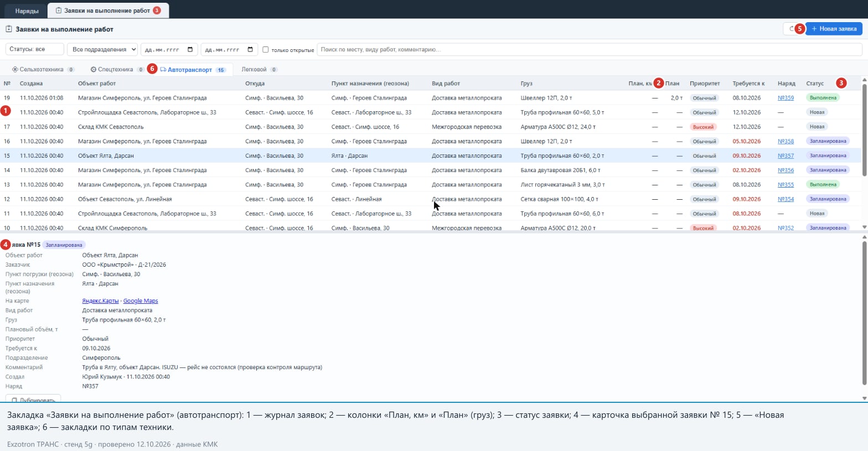Click the refresh icon beside Новая заявка
This screenshot has width=868, height=451.
790,29
